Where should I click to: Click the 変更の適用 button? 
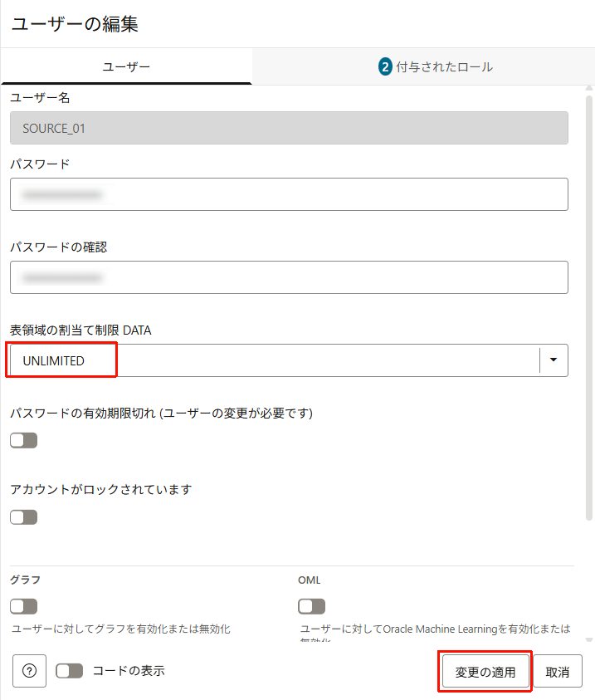485,672
